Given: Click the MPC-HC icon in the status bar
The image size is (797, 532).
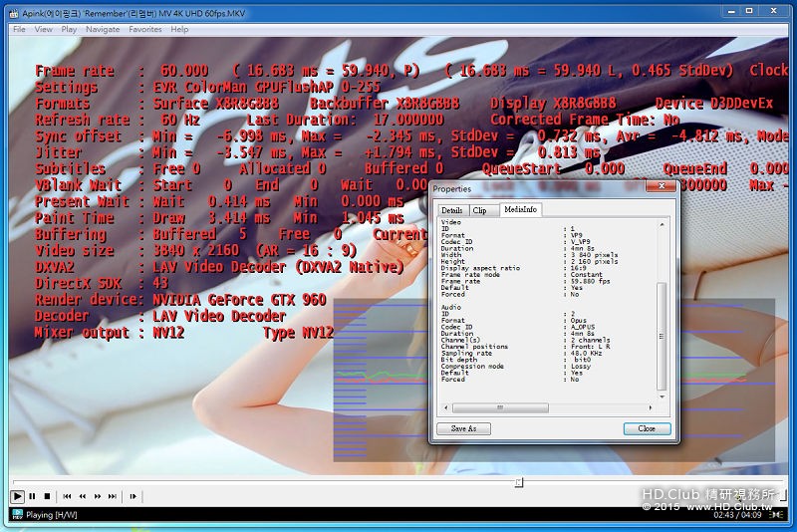Looking at the screenshot, I should [x=17, y=514].
